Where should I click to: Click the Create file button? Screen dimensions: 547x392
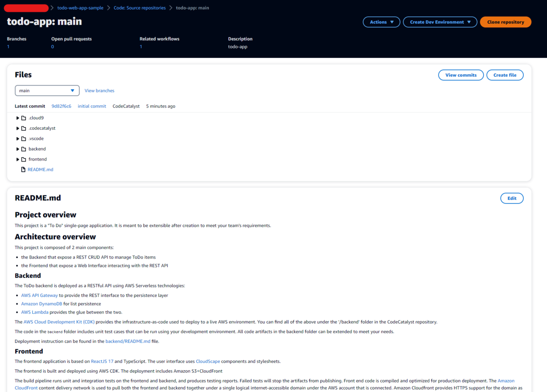[505, 75]
